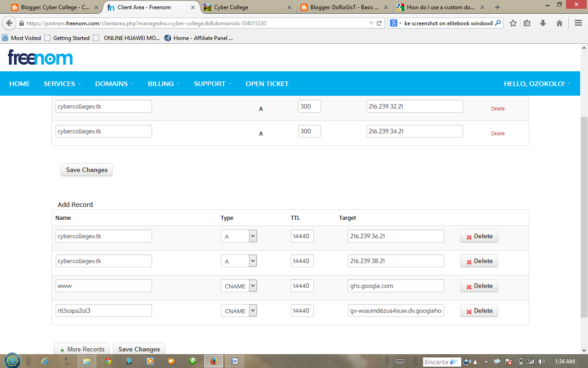Open the downloads arrow icon

[543, 23]
